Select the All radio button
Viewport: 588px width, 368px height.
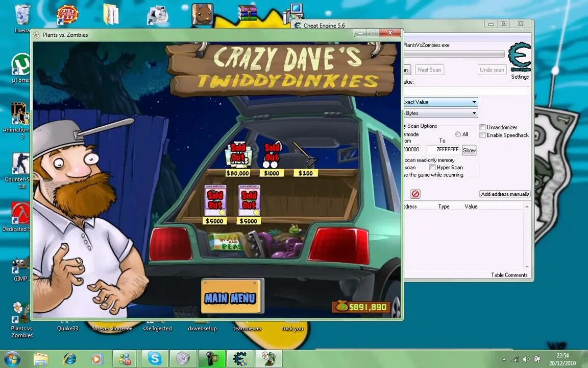pos(458,134)
